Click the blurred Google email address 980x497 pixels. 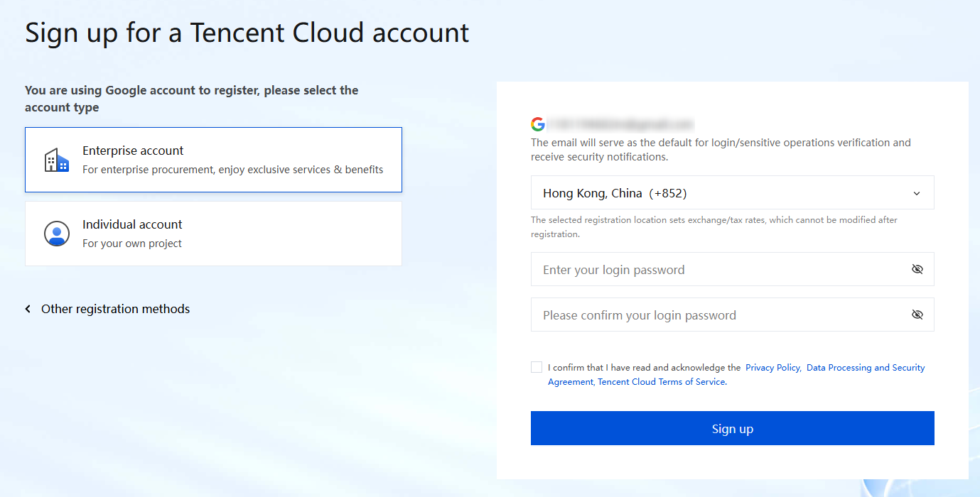620,124
